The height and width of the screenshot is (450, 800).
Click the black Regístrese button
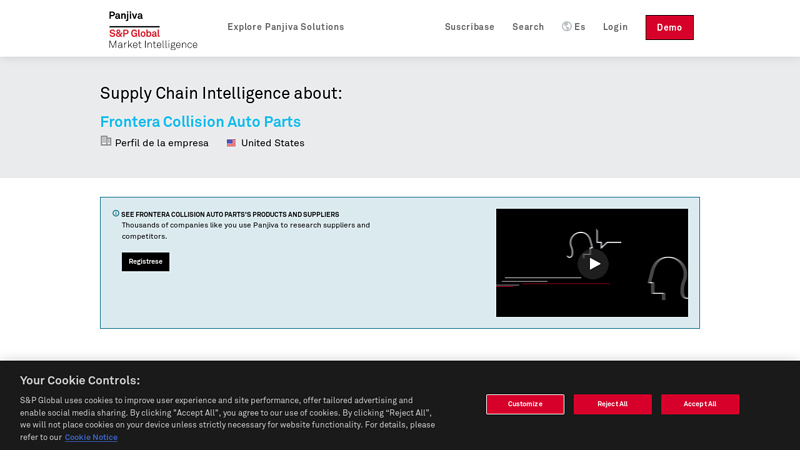(x=145, y=262)
